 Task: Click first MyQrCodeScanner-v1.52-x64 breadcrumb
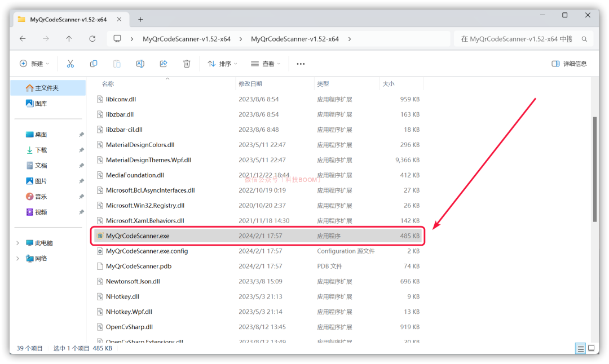pos(187,39)
